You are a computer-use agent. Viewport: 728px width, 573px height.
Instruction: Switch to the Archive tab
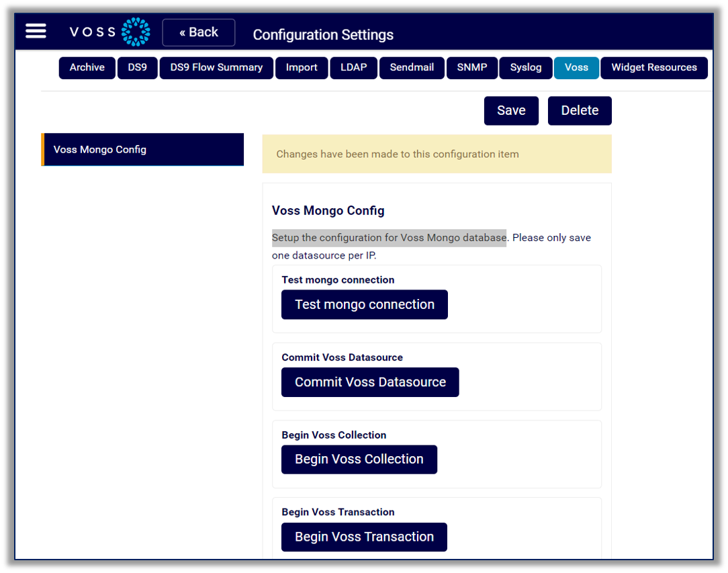coord(87,67)
